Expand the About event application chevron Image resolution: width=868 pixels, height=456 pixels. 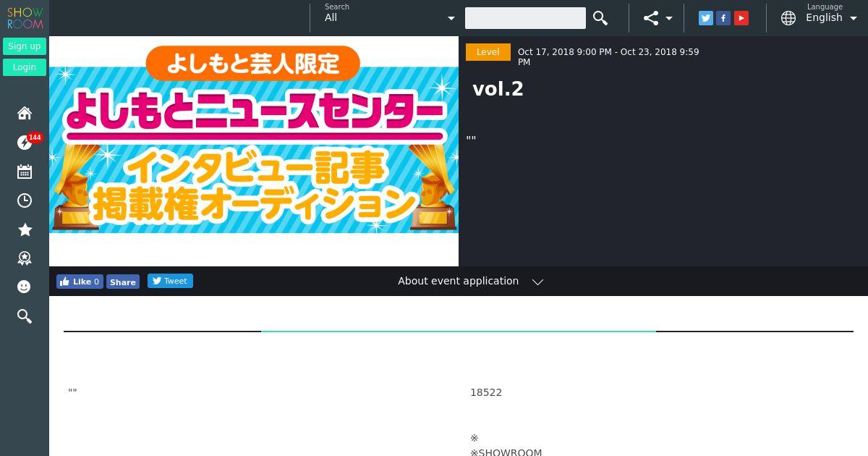[x=537, y=282]
